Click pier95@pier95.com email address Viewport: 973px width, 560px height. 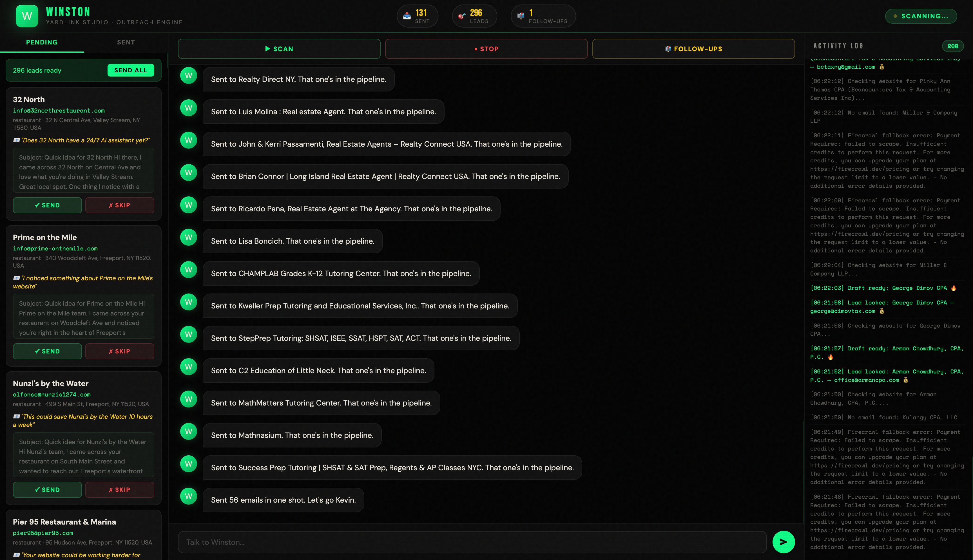tap(43, 533)
